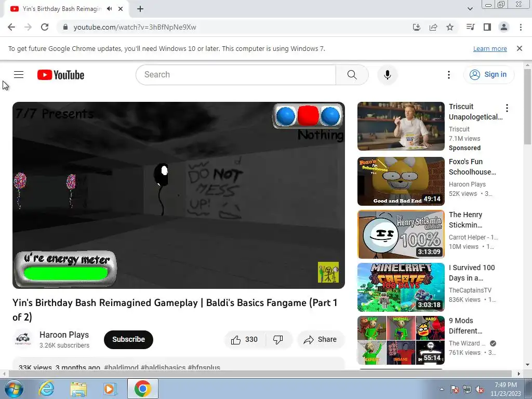Open the network tray icon

[x=467, y=389]
